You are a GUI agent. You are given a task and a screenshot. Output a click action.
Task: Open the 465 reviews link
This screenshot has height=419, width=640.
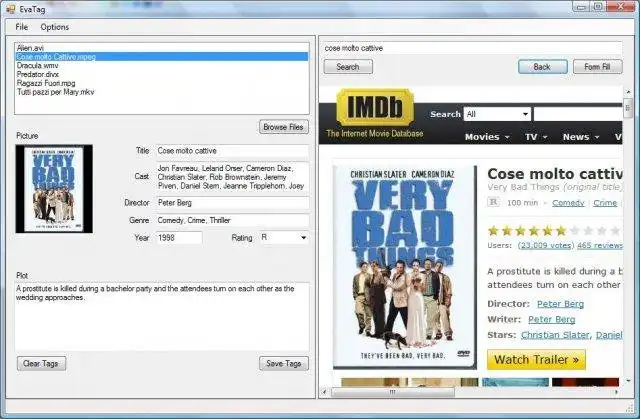pos(600,245)
